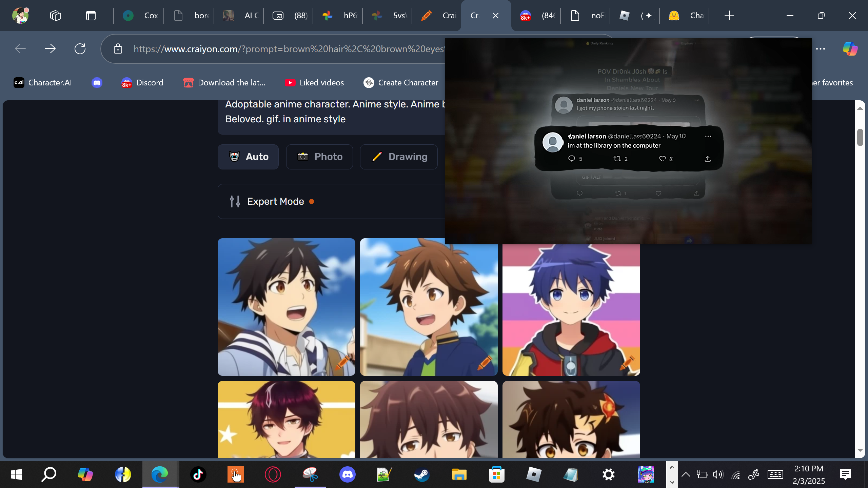Click the taskbar icons scroll-down arrow
868x488 pixels.
(672, 482)
